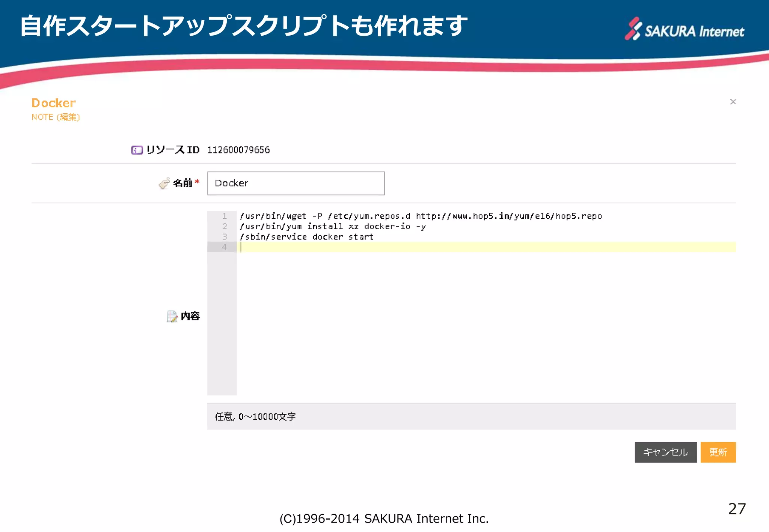Viewport: 769px width, 532px height.
Task: Click line number 4 in gutter
Action: pos(224,247)
